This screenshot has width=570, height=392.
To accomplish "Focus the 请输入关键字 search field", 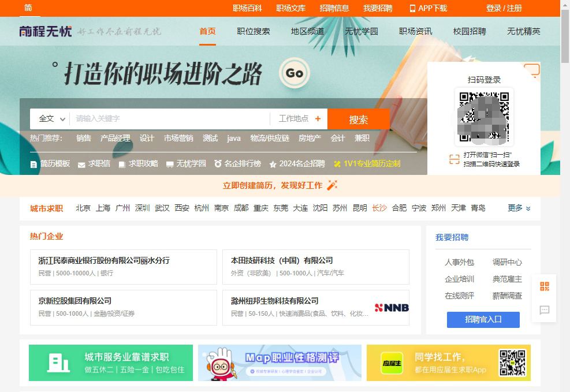I will 169,119.
